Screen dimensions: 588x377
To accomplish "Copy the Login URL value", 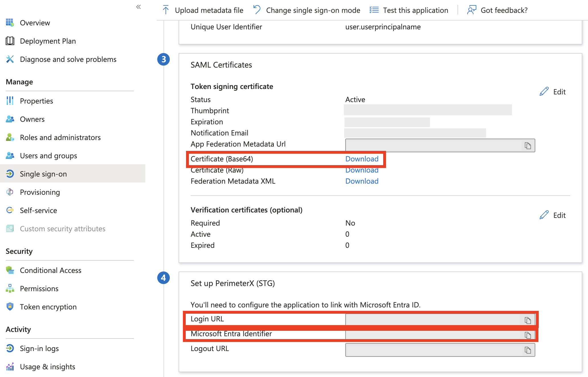I will 528,320.
